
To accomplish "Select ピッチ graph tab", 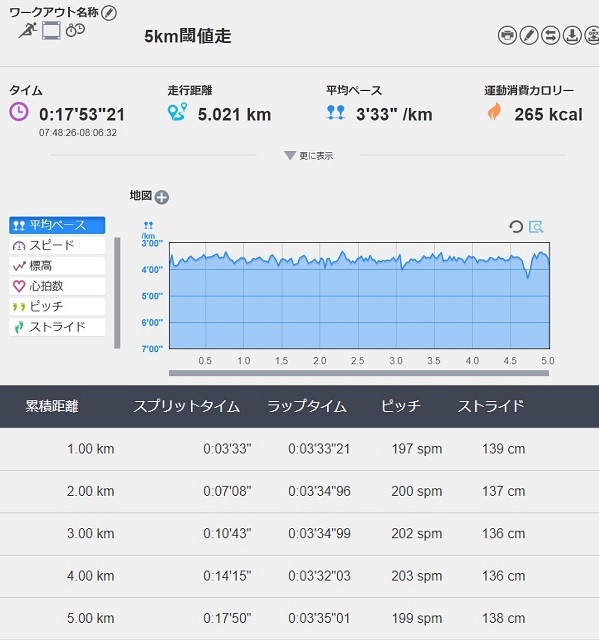I will [x=57, y=307].
